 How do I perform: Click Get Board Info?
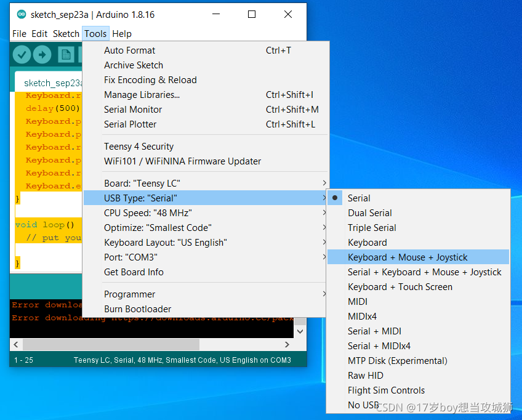205,272
